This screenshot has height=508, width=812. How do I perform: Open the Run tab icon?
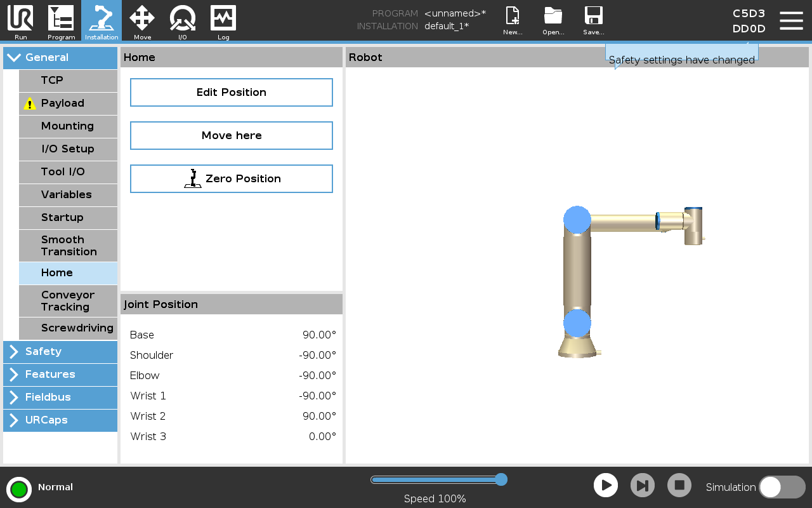click(x=20, y=20)
